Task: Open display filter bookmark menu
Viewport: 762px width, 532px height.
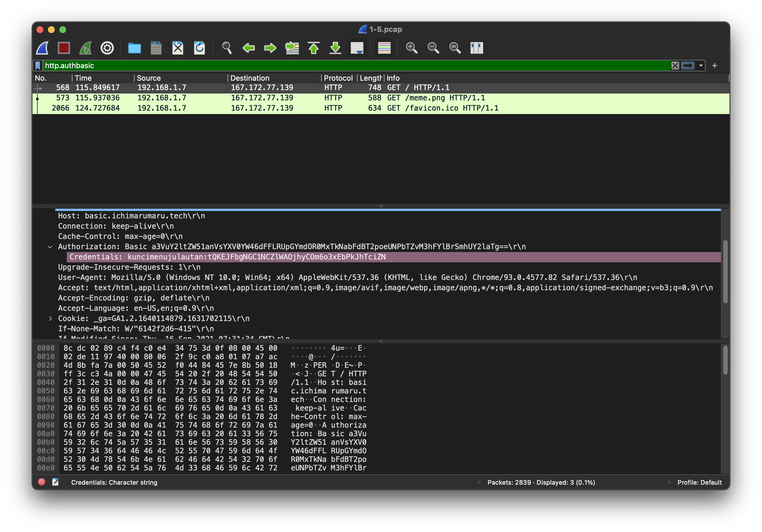Action: 38,66
